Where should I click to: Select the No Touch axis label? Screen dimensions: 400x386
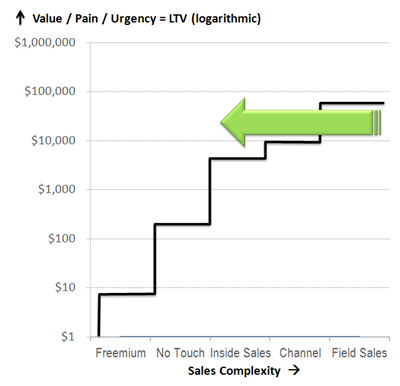click(180, 353)
